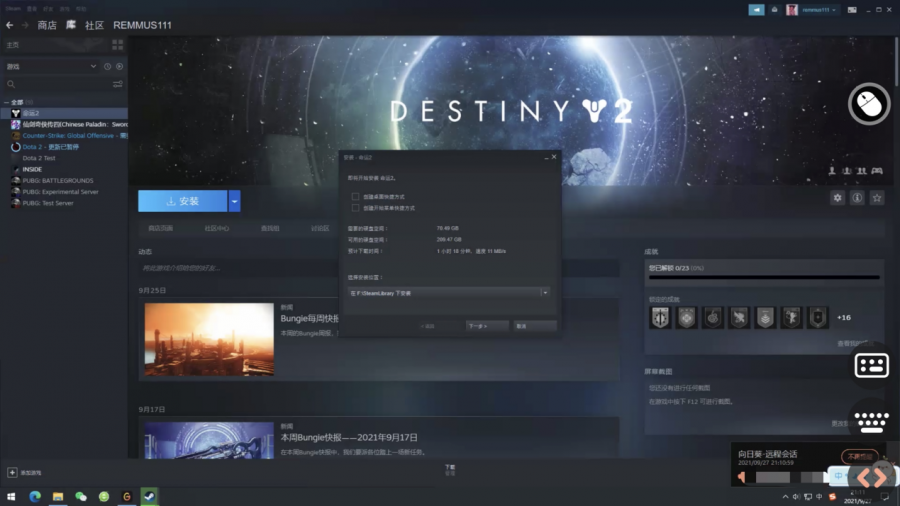
Task: Click the library search magnifier icon
Action: click(11, 84)
